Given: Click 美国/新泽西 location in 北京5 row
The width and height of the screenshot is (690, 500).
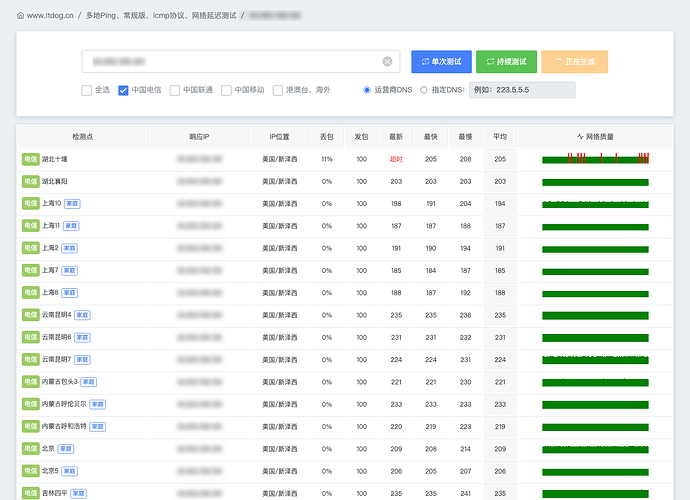Looking at the screenshot, I should [279, 471].
